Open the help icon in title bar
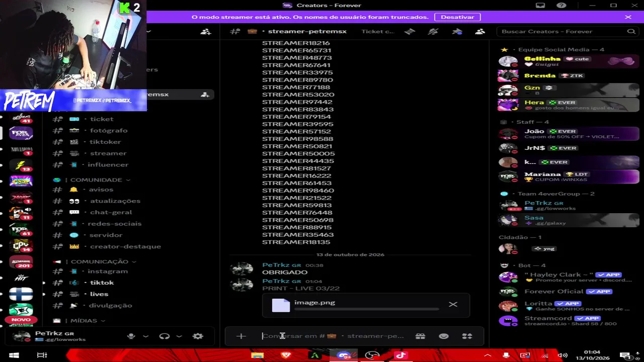The image size is (644, 362). click(561, 6)
